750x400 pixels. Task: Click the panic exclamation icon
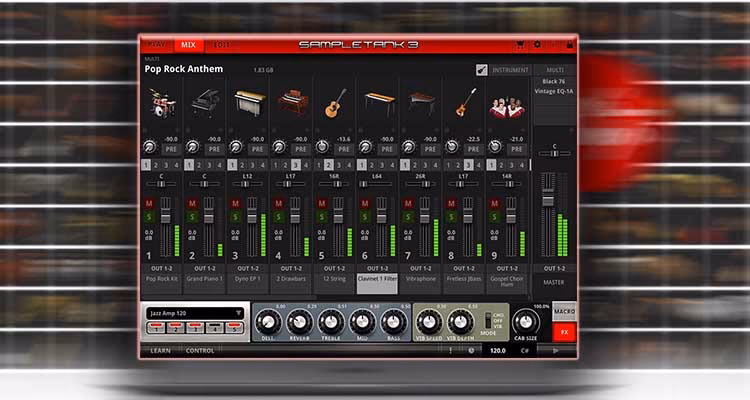coord(451,350)
